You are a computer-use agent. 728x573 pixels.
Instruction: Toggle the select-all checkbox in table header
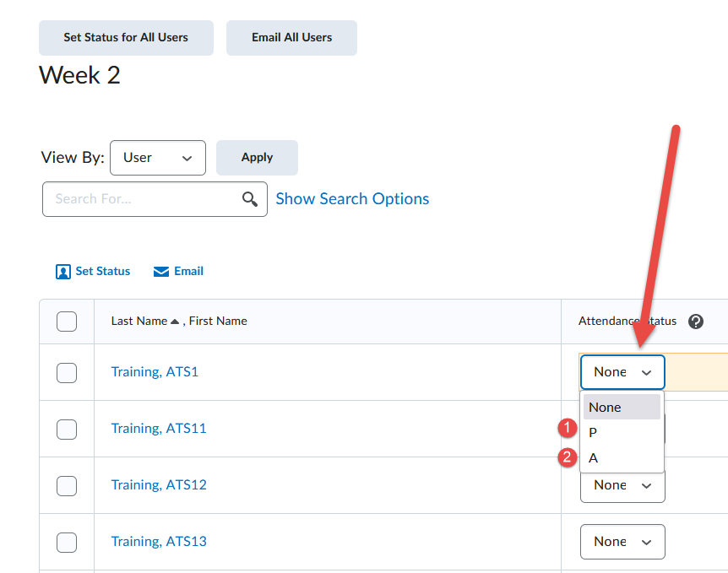(x=67, y=322)
